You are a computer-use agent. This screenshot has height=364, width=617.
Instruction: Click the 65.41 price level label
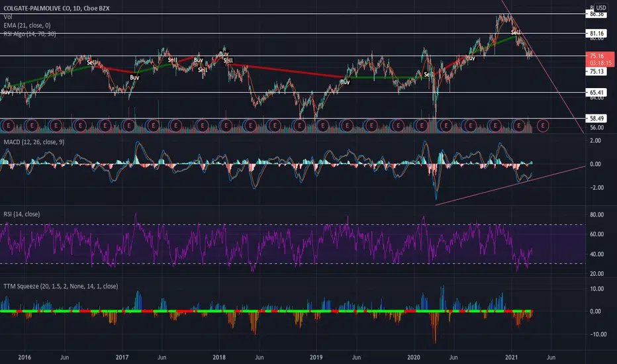596,93
